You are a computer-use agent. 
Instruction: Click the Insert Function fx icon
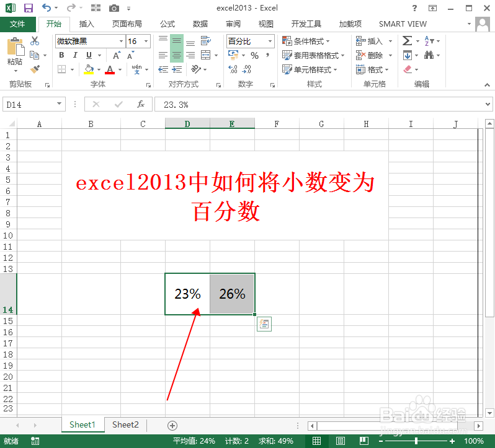pyautogui.click(x=141, y=104)
